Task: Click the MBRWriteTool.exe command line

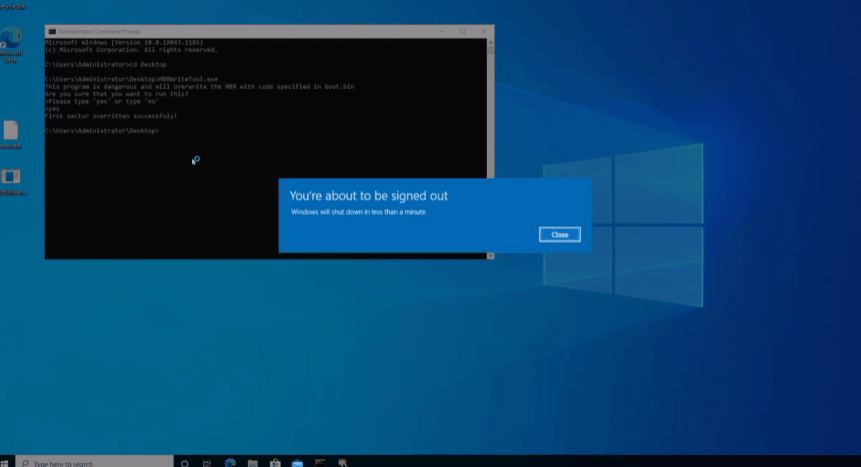Action: tap(131, 79)
